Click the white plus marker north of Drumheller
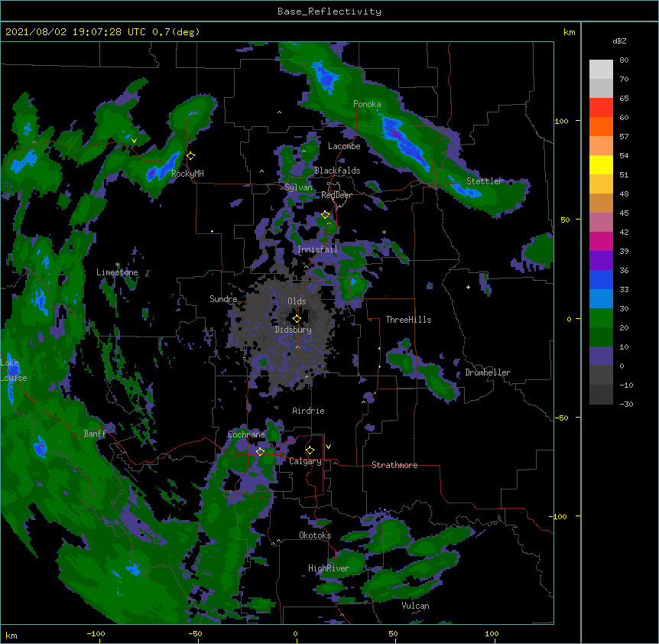Image resolution: width=659 pixels, height=644 pixels. pos(468,287)
